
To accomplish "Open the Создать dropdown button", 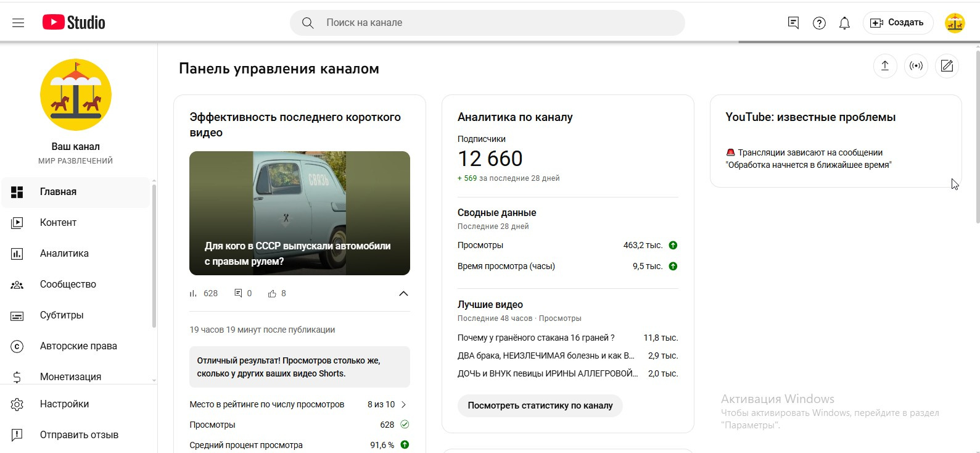I will point(897,23).
